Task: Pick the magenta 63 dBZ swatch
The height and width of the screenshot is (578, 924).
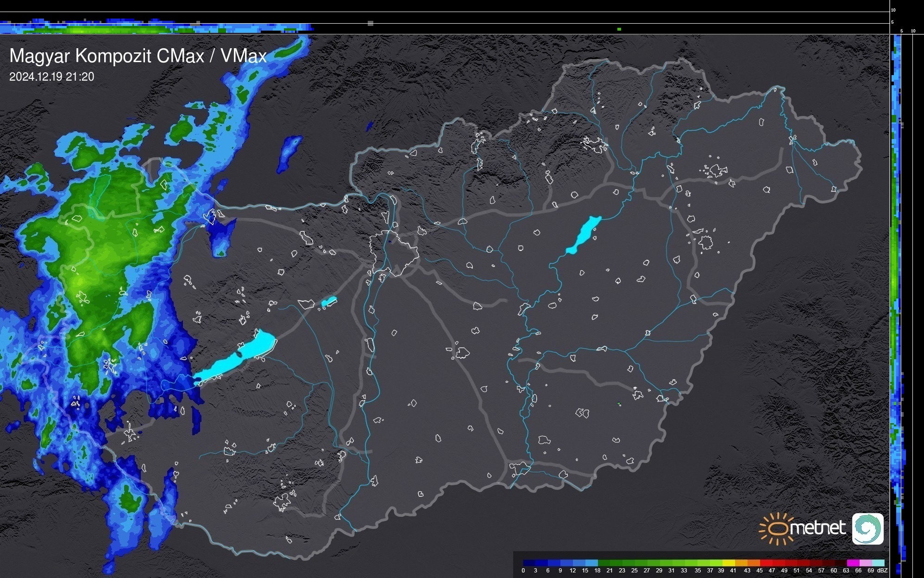Action: click(x=853, y=563)
